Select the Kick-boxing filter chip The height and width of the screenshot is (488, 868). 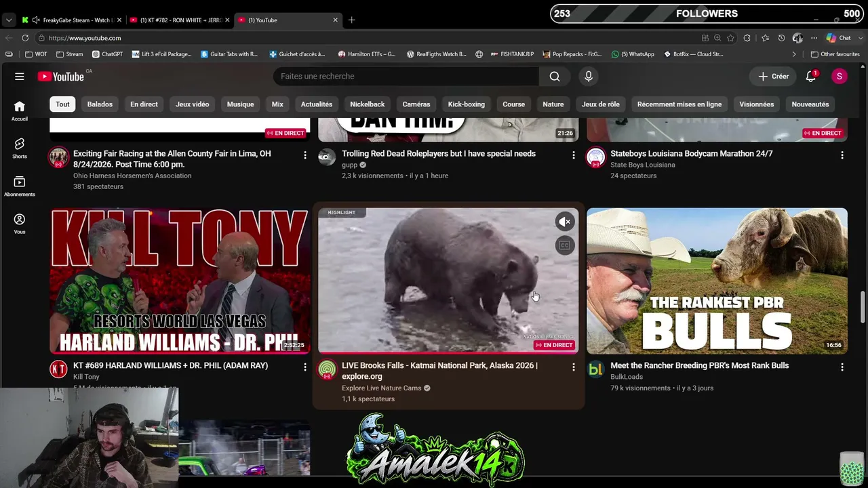click(x=467, y=104)
